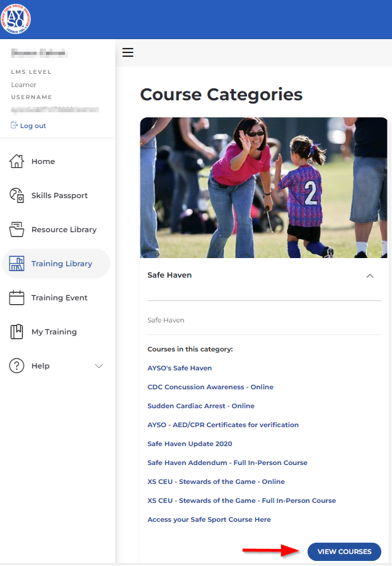Select the Training Library bookshelf icon
Screen dimensions: 392x566
coord(16,264)
